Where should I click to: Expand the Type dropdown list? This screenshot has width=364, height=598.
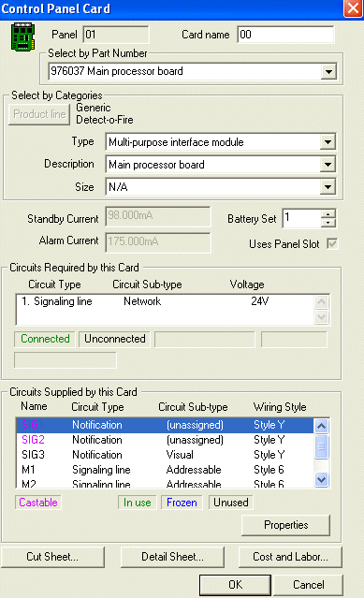click(x=328, y=142)
